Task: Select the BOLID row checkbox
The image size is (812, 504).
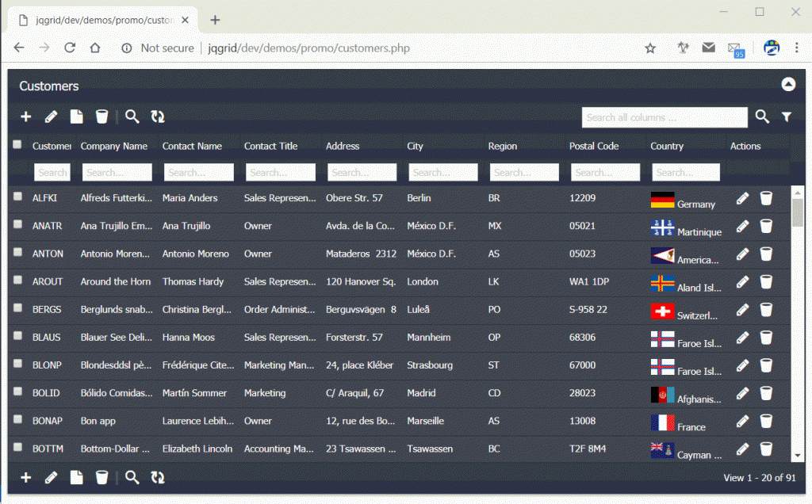Action: tap(17, 391)
